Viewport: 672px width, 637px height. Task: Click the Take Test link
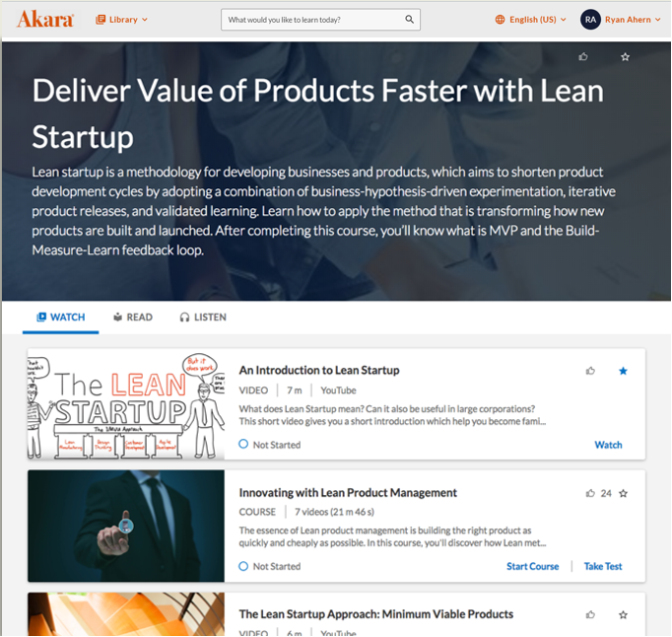[x=603, y=566]
